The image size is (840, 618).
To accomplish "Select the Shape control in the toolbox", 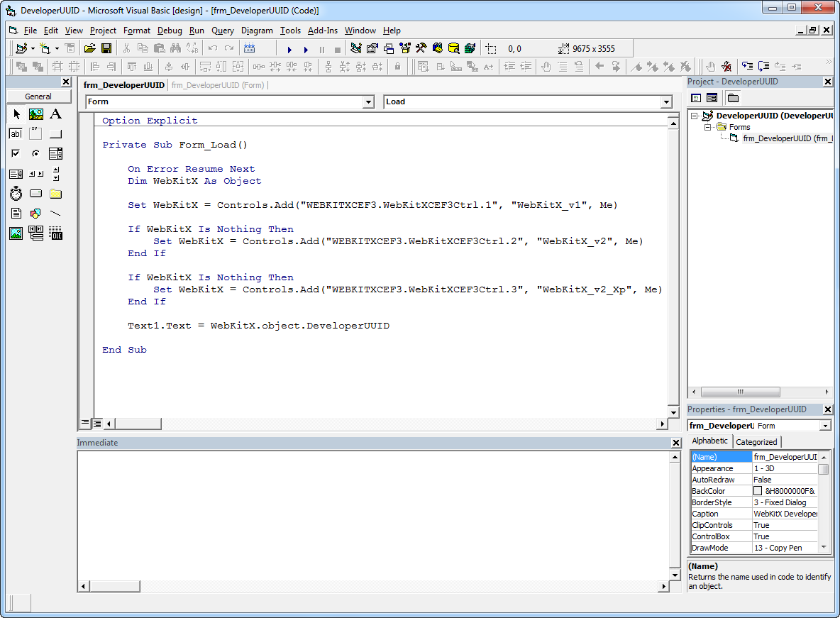I will 36,214.
